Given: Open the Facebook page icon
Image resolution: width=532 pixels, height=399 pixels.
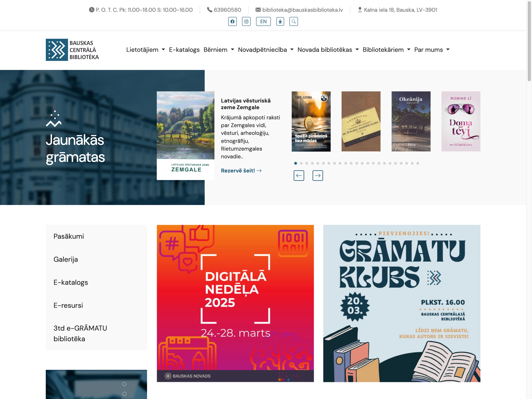Looking at the screenshot, I should [232, 21].
